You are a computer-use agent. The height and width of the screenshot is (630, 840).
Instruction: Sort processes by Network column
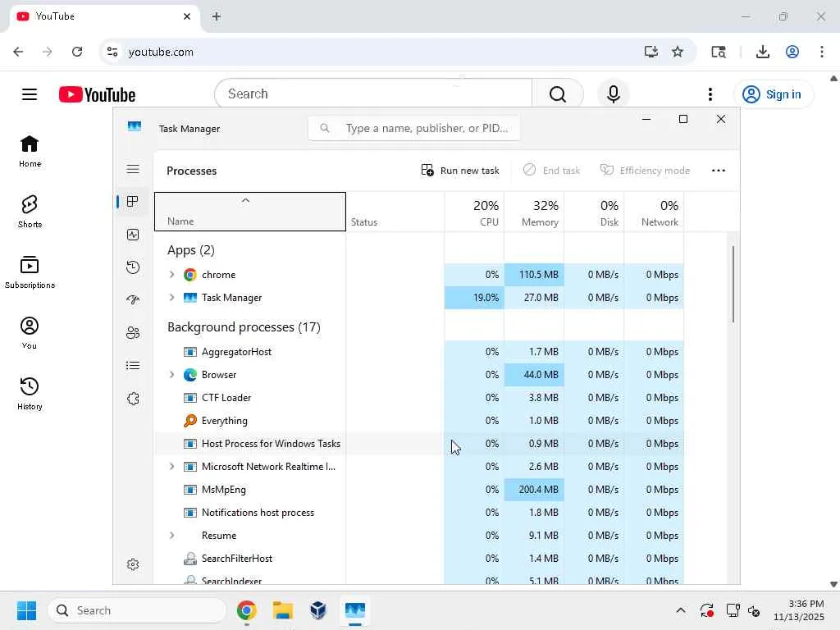click(654, 212)
